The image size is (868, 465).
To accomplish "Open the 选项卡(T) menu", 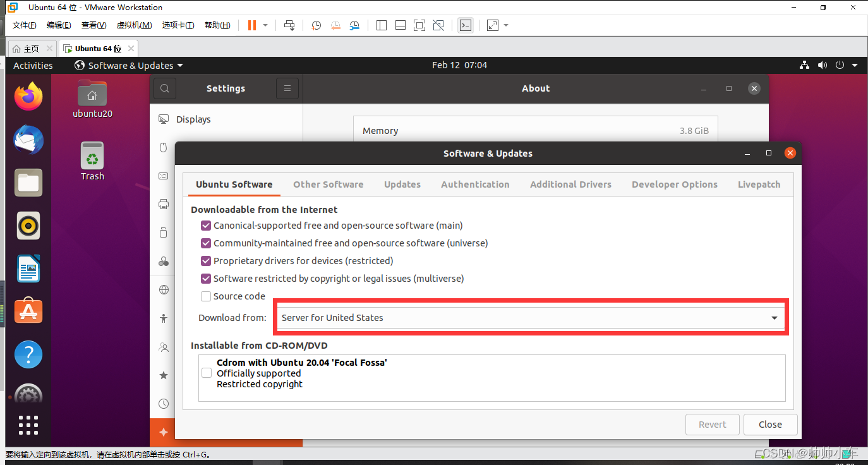I will [x=178, y=25].
